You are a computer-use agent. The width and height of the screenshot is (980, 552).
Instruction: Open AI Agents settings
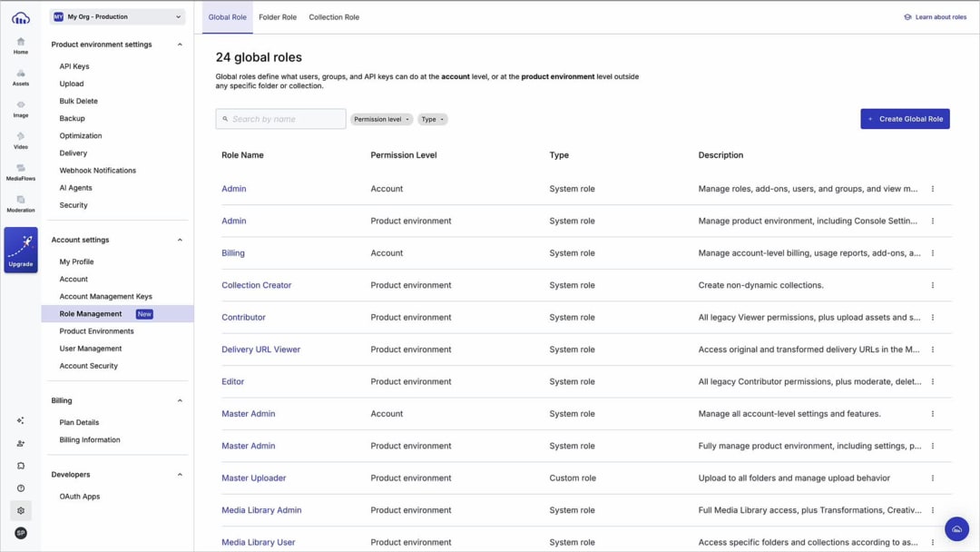pyautogui.click(x=75, y=188)
